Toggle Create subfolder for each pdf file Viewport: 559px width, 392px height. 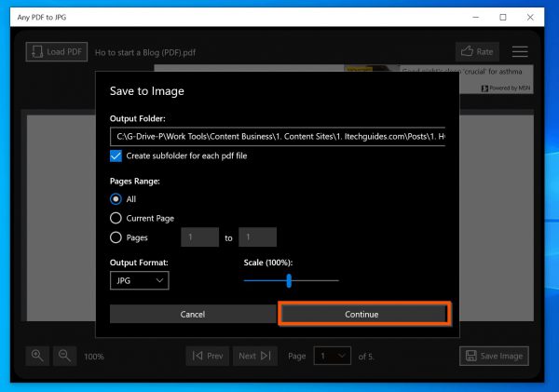coord(116,155)
